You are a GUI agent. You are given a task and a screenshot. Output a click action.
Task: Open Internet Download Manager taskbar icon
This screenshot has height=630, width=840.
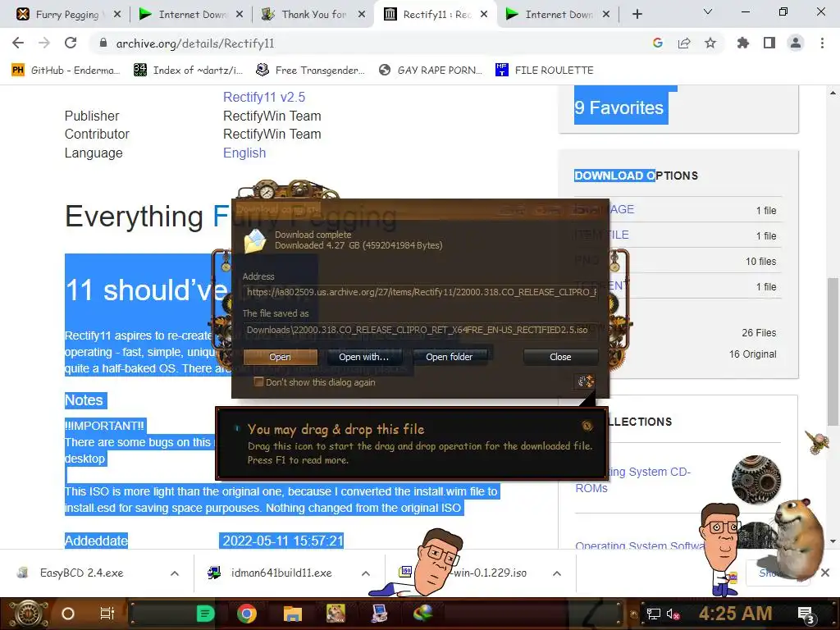pyautogui.click(x=423, y=613)
